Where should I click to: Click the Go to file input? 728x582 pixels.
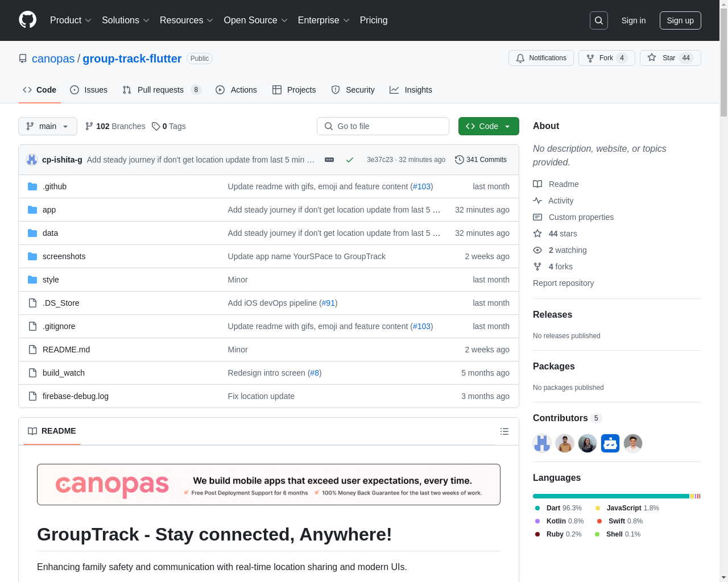click(383, 126)
